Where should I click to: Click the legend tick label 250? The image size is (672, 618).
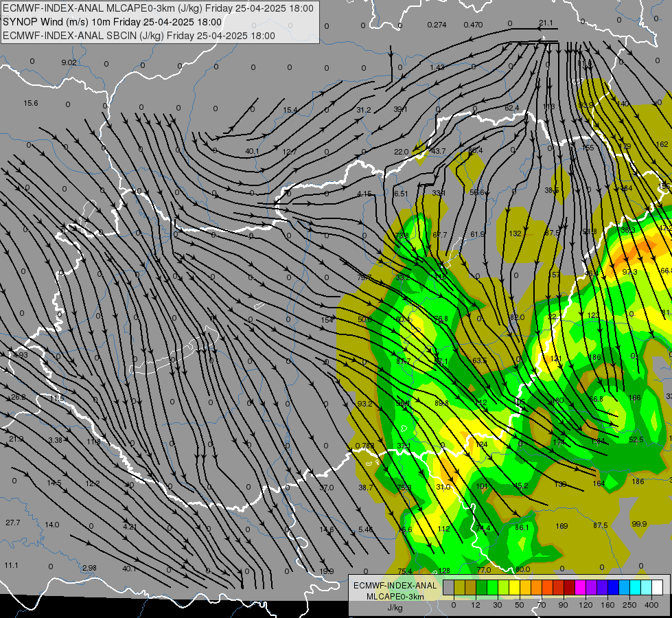pos(629,605)
